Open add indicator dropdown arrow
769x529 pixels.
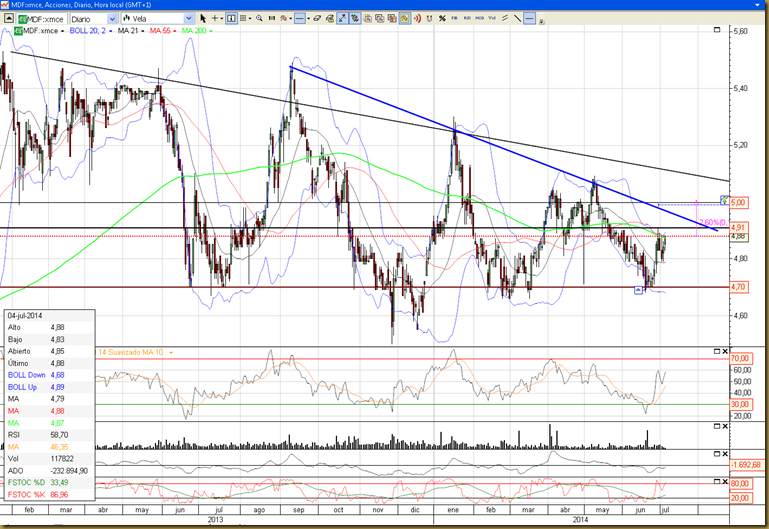291,19
